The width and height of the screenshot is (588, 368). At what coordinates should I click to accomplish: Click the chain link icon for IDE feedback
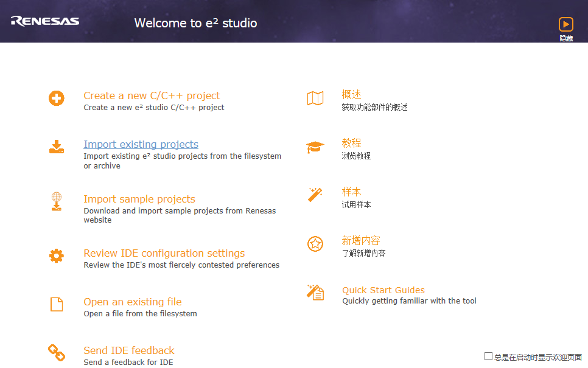click(57, 353)
